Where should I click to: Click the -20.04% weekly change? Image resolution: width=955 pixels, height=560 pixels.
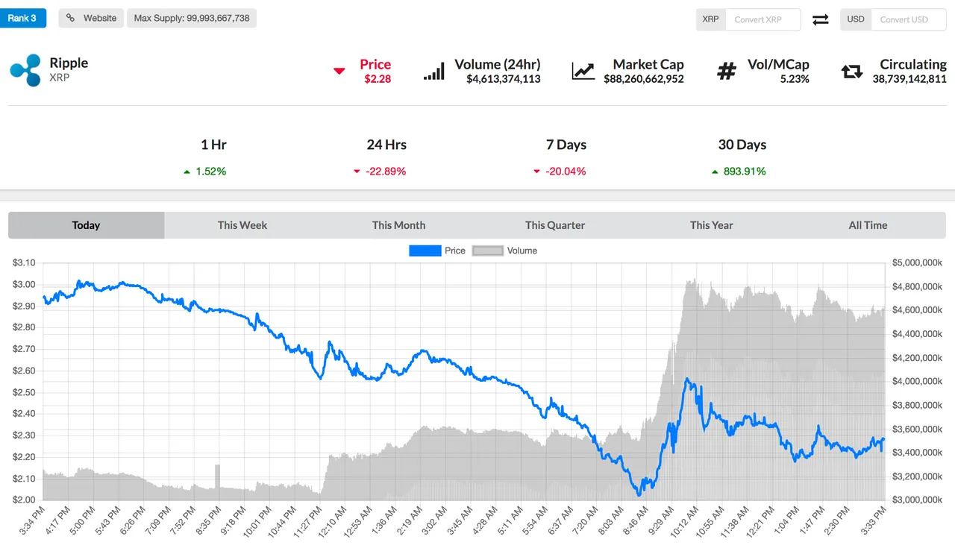tap(566, 172)
